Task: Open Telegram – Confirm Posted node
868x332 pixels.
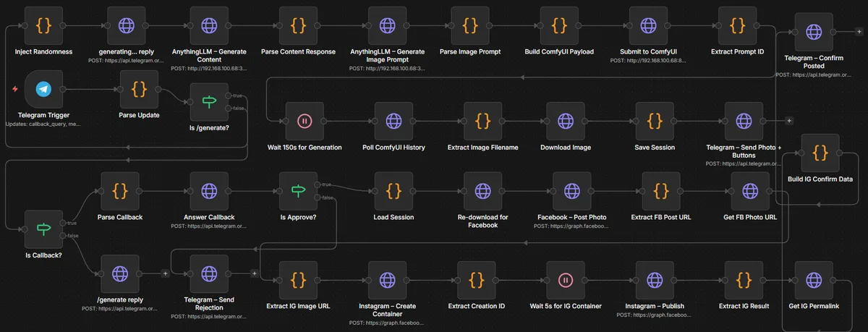Action: coord(813,31)
